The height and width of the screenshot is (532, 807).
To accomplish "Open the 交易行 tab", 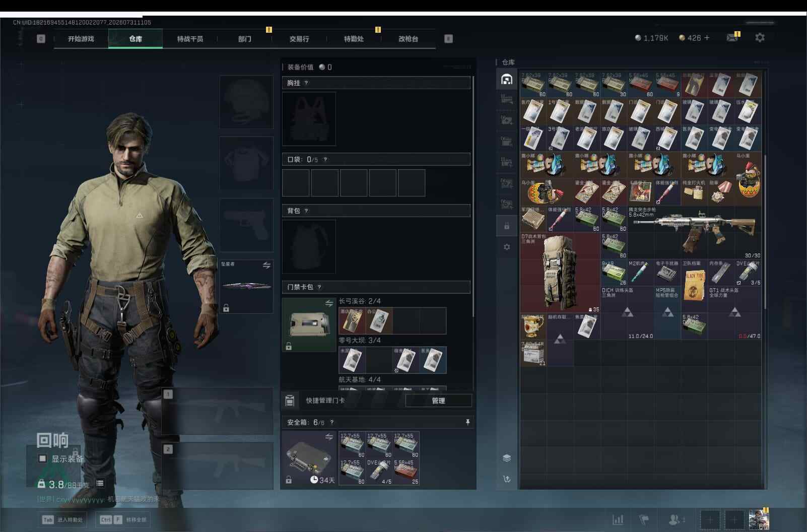I will click(299, 39).
